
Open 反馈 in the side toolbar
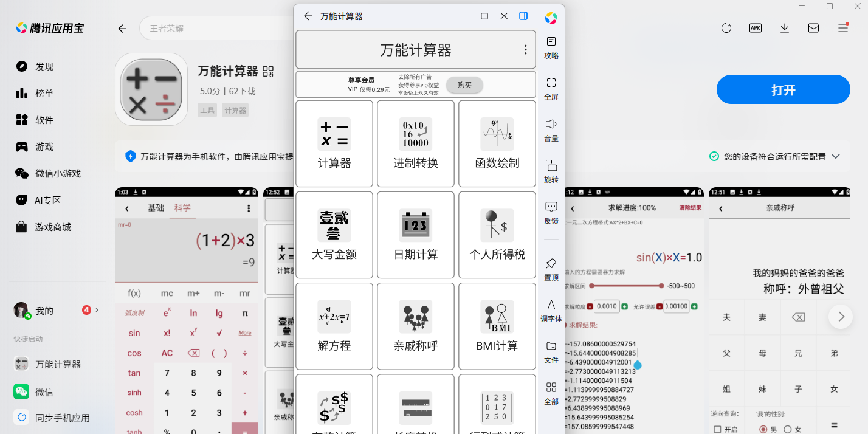[x=551, y=213]
